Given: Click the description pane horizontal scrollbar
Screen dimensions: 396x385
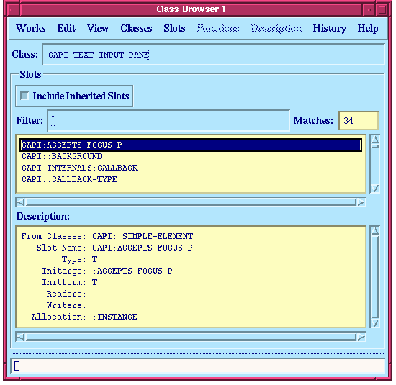Looking at the screenshot, I should [x=191, y=337].
